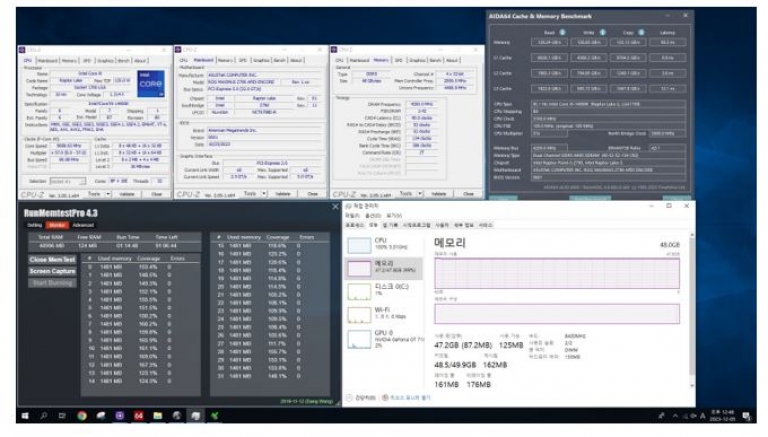Launch Google Chrome from the taskbar

(x=82, y=415)
